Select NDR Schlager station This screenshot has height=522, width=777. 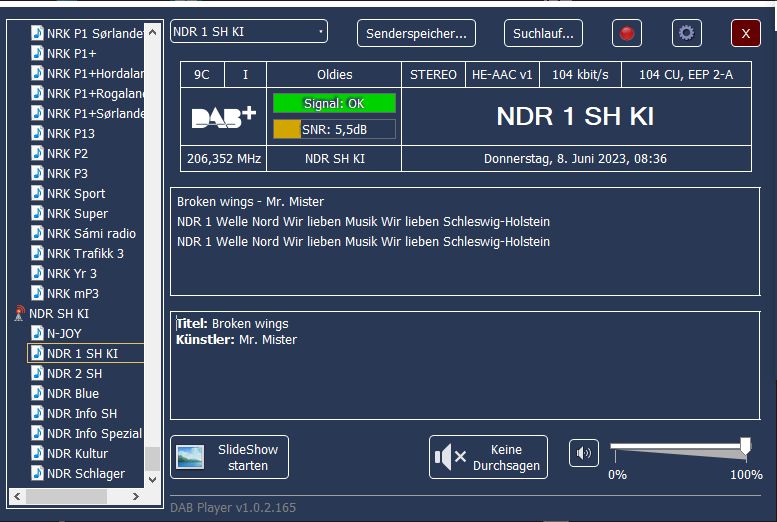(86, 474)
